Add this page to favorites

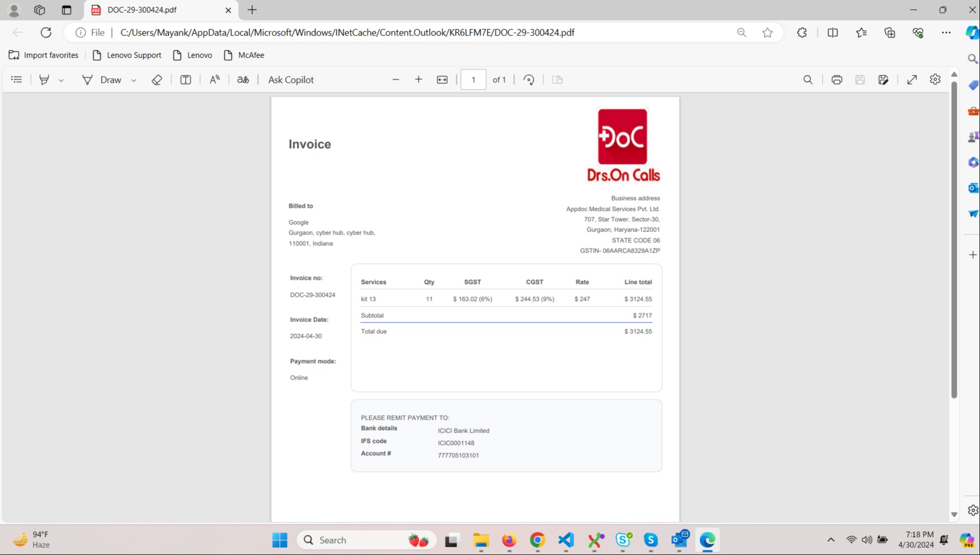coord(768,32)
